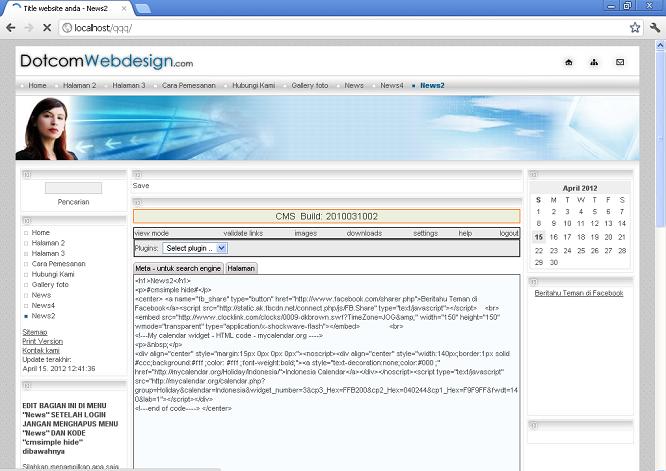Viewport: 666px width, 471px height.
Task: Click the home icon in site header
Action: pyautogui.click(x=569, y=62)
